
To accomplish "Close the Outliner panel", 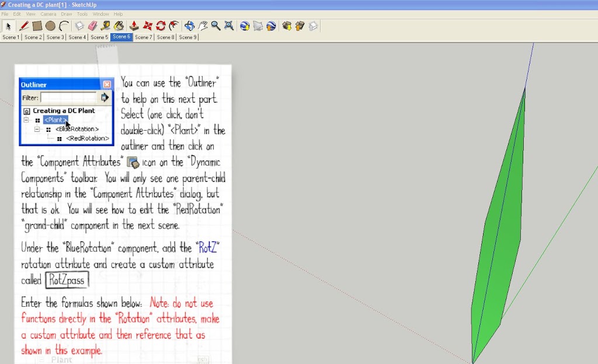I will click(107, 85).
